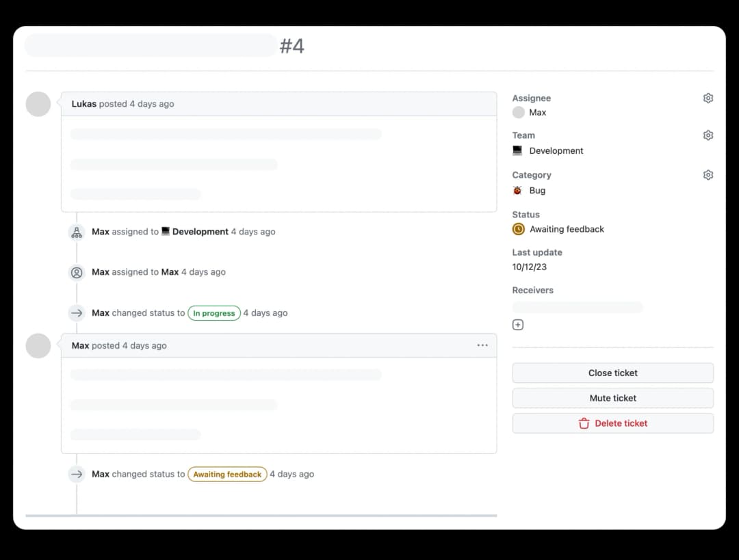The image size is (739, 560).
Task: Click the Awaiting feedback status text in sidebar
Action: point(567,229)
